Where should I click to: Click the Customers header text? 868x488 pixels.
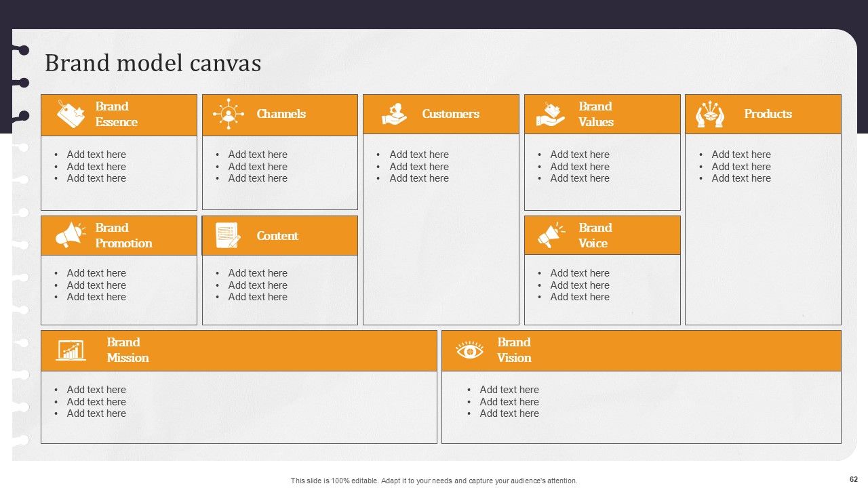pos(450,114)
